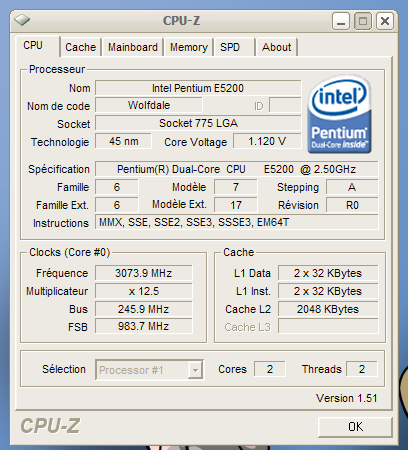Minimize the CPU-Z window
The image size is (408, 450).
pos(341,21)
